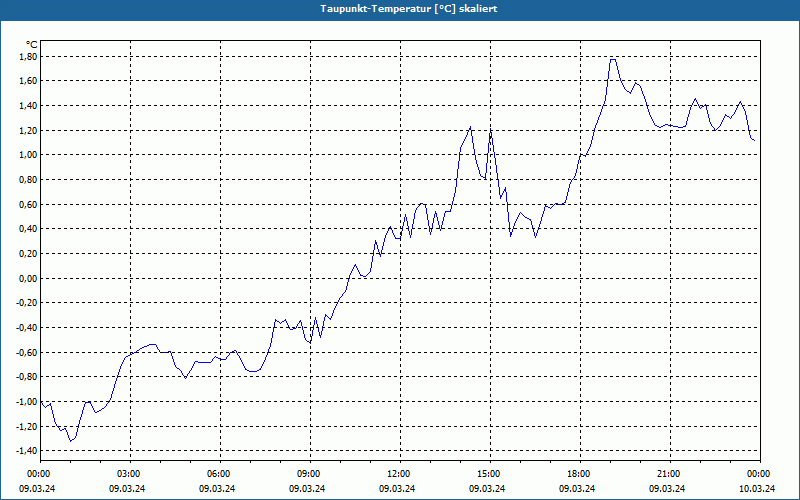Click the 0,80 y-axis label
The image size is (800, 500).
pyautogui.click(x=29, y=180)
